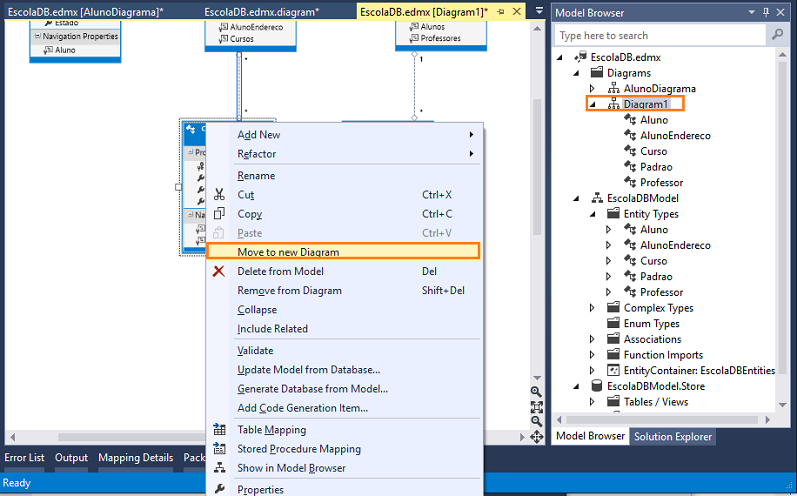This screenshot has width=797, height=496.
Task: Expand the Tables / Views folder
Action: tap(592, 401)
